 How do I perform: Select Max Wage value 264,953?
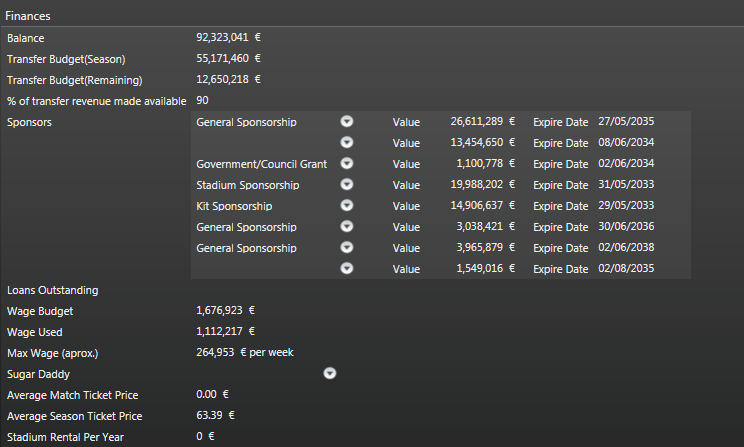(215, 352)
